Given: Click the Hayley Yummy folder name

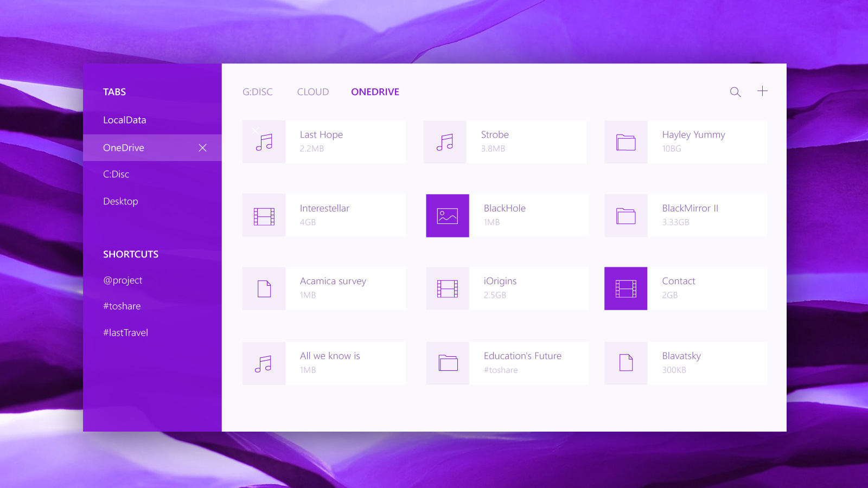Looking at the screenshot, I should coord(693,134).
